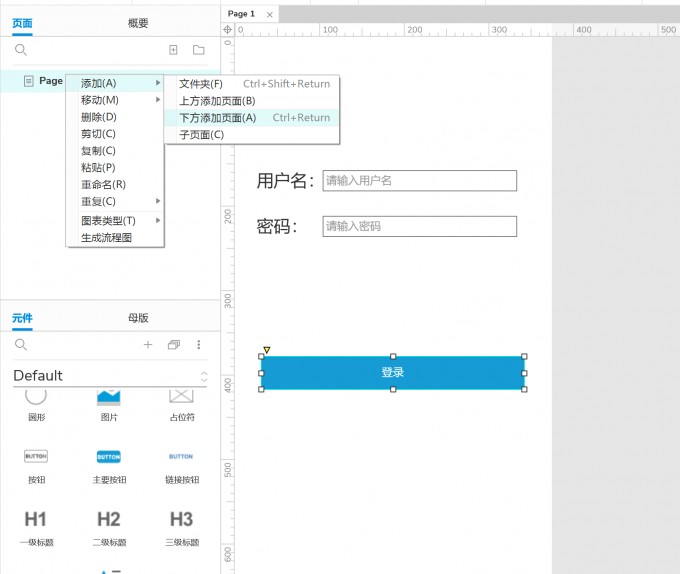The width and height of the screenshot is (680, 574).
Task: Select the H3 三级标题 widget
Action: (182, 528)
